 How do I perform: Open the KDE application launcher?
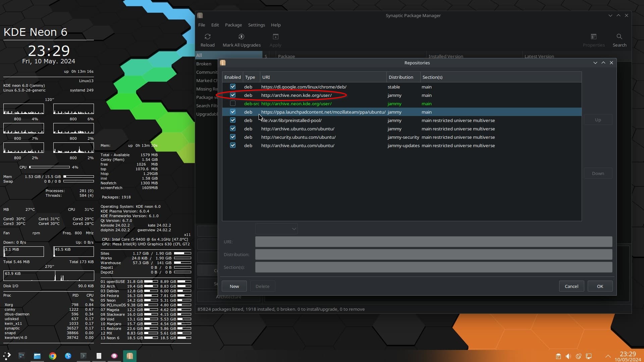point(7,356)
